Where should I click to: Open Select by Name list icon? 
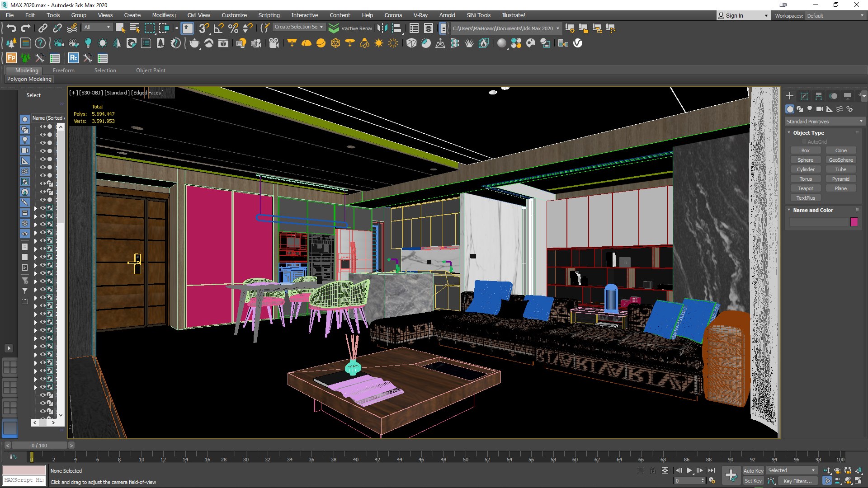point(135,28)
